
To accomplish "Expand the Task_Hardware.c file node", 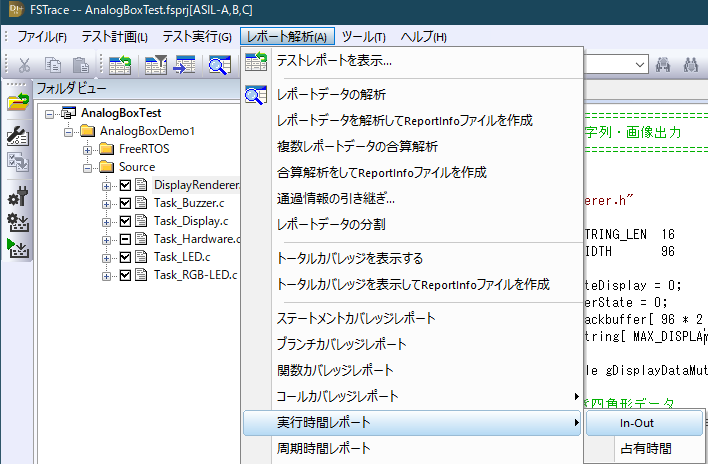I will [106, 241].
